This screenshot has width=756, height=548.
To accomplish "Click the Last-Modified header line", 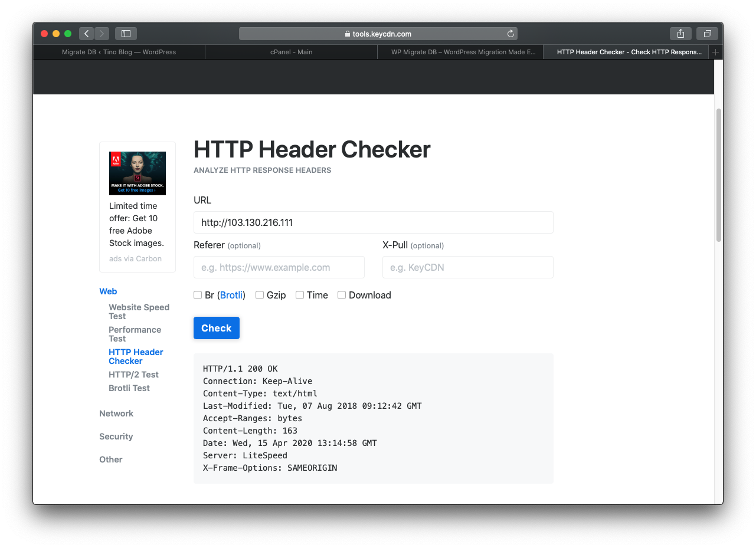I will pos(312,406).
